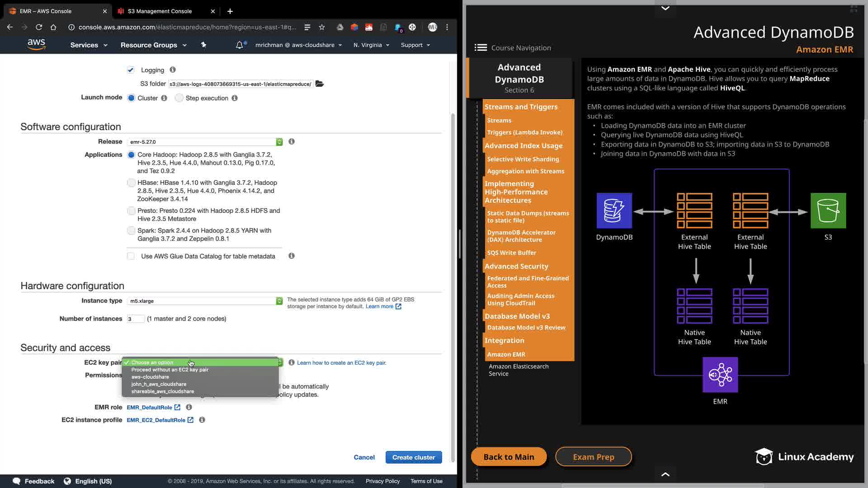Expand the N. Virginia region menu

coord(371,45)
